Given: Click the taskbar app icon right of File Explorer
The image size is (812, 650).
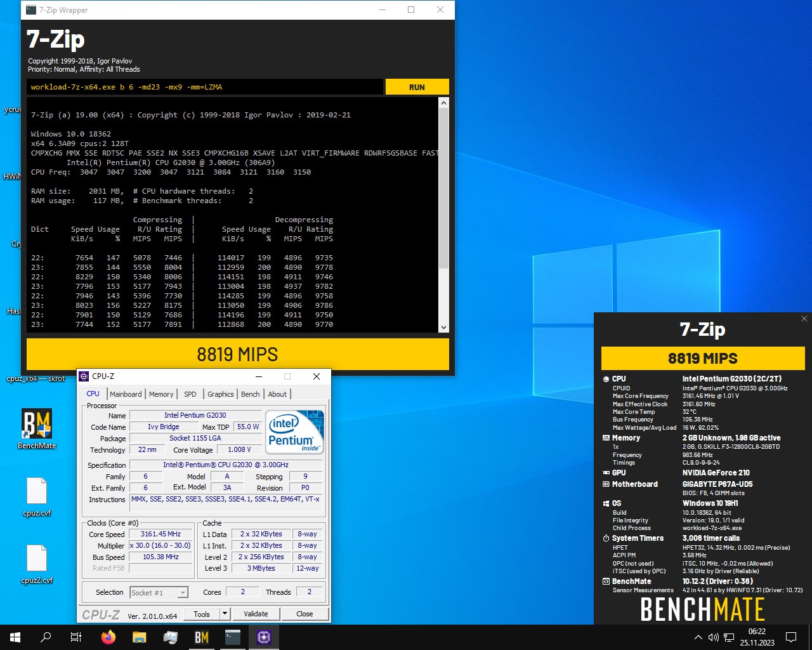Looking at the screenshot, I should pos(171,637).
